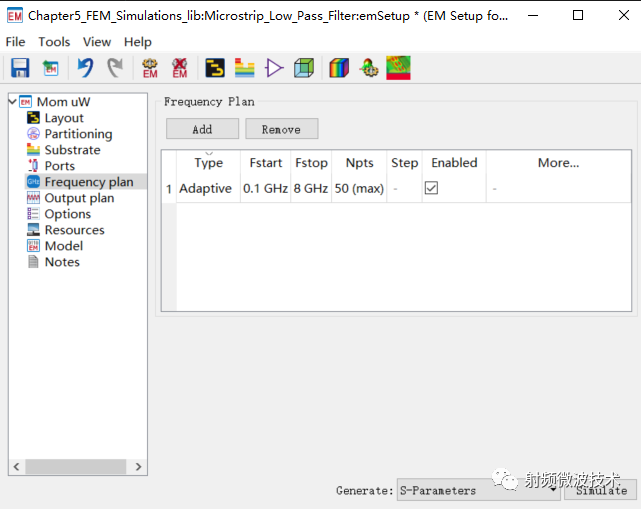This screenshot has width=641, height=509.
Task: Open the layout window toolbar icon
Action: (215, 68)
